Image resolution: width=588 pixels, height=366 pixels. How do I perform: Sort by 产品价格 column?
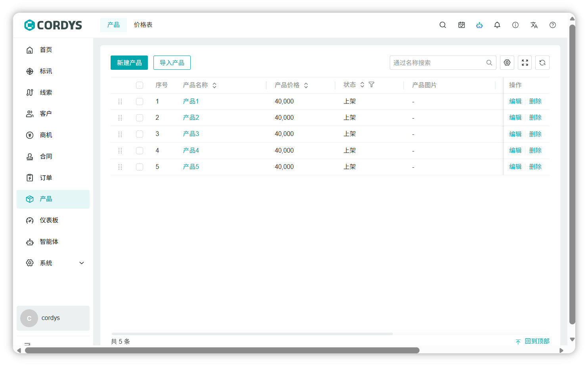306,85
